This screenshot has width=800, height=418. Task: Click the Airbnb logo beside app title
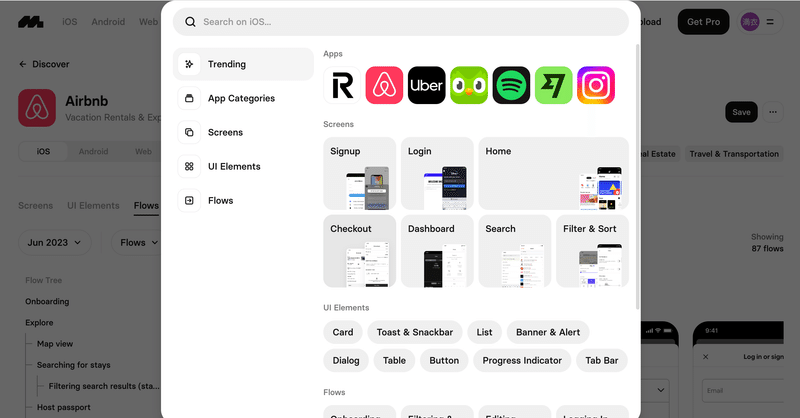click(37, 108)
